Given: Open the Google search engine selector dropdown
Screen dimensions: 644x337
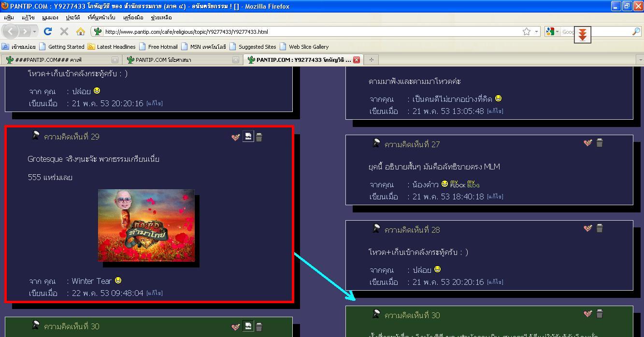Looking at the screenshot, I should click(x=552, y=31).
